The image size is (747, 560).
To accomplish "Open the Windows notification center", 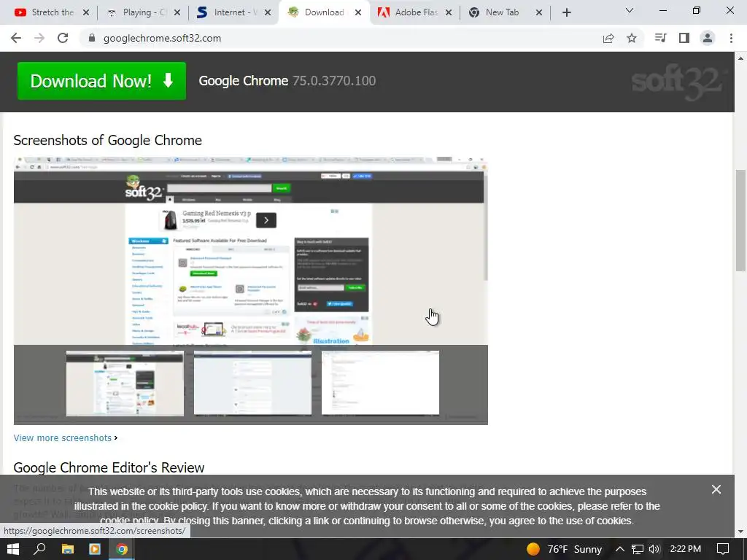I will 723,549.
